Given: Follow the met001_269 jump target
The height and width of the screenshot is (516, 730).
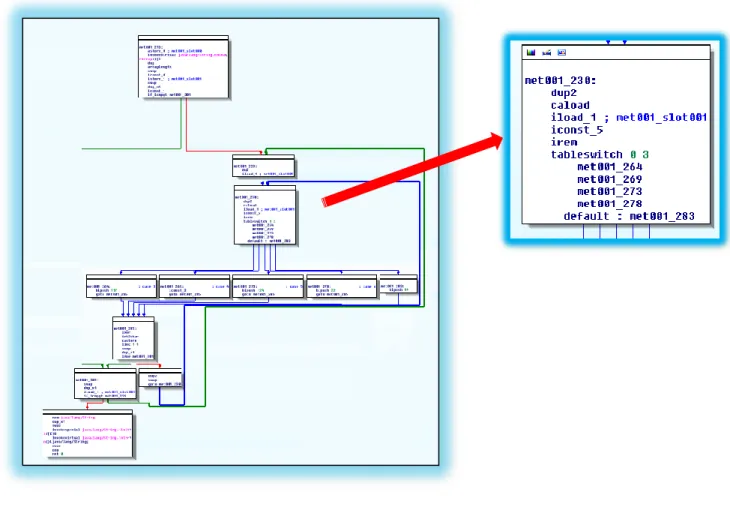Looking at the screenshot, I should tap(609, 179).
